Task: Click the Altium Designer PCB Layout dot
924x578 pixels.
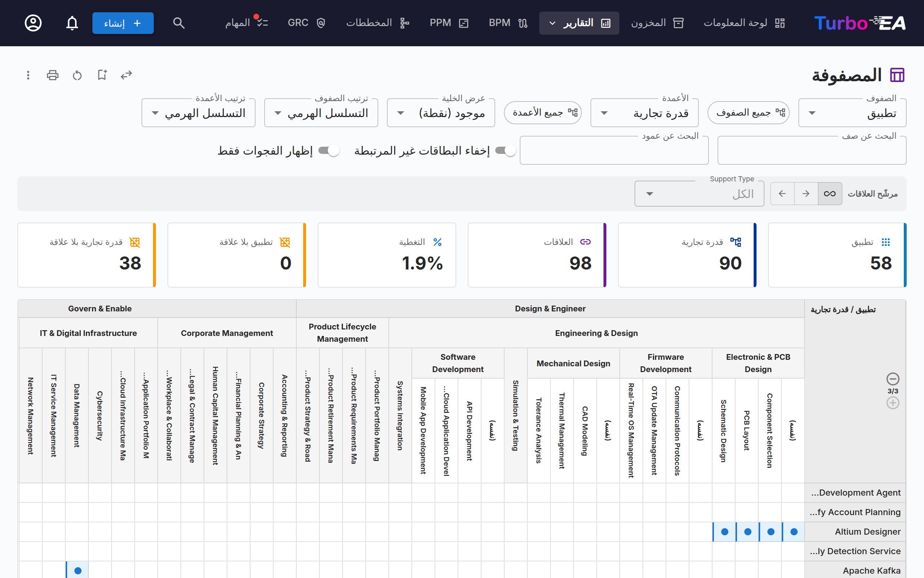Action: (748, 532)
